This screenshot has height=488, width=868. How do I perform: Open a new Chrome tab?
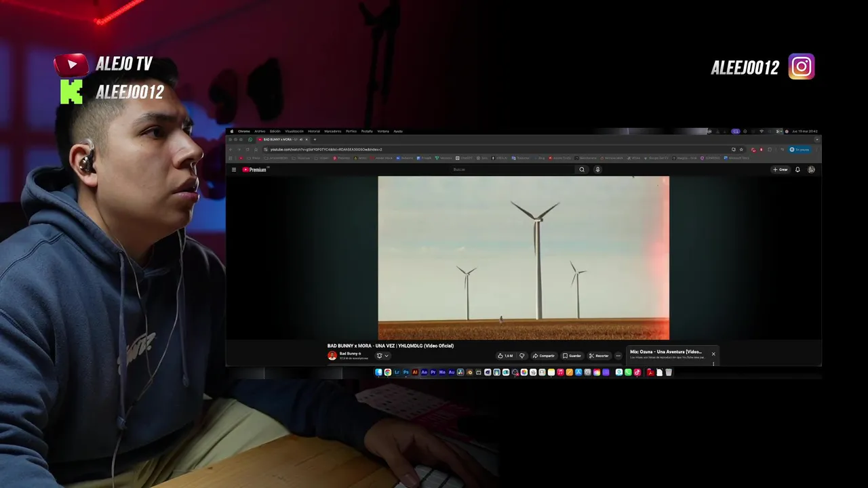[x=315, y=140]
